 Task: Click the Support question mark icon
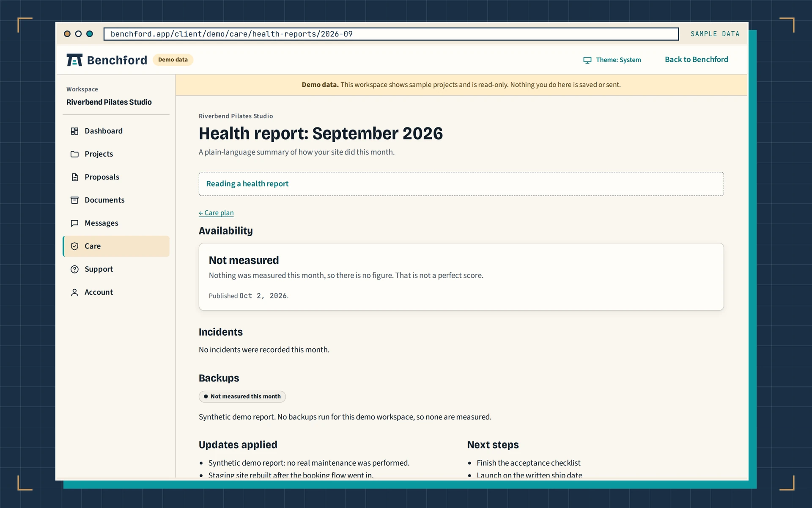coord(74,269)
